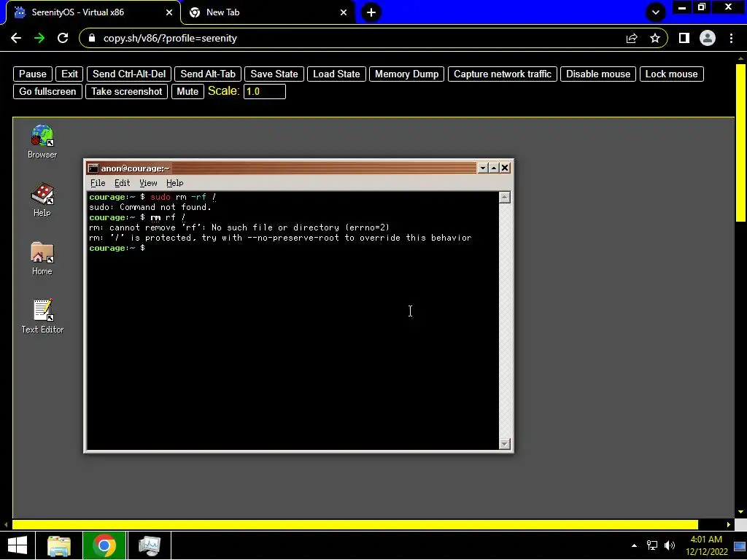
Task: Close the New Tab tab
Action: [344, 12]
